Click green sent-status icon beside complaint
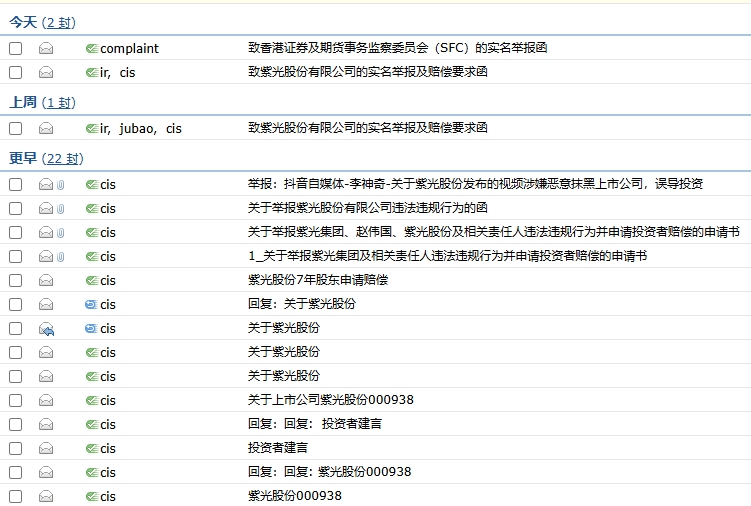Image resolution: width=751 pixels, height=506 pixels. [x=92, y=48]
